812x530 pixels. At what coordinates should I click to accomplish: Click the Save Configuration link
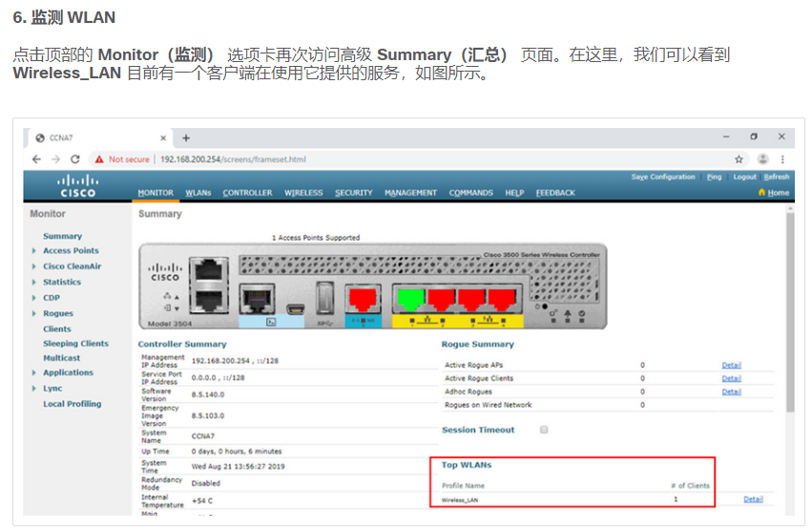tap(662, 177)
